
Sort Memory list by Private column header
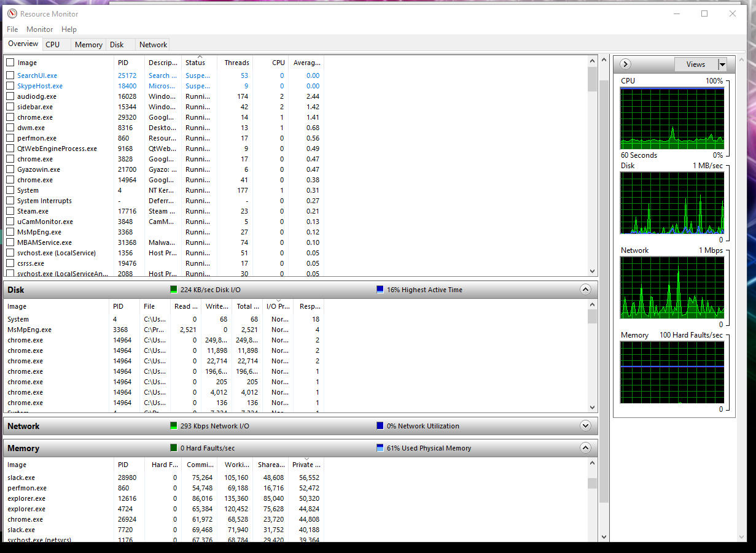[306, 465]
